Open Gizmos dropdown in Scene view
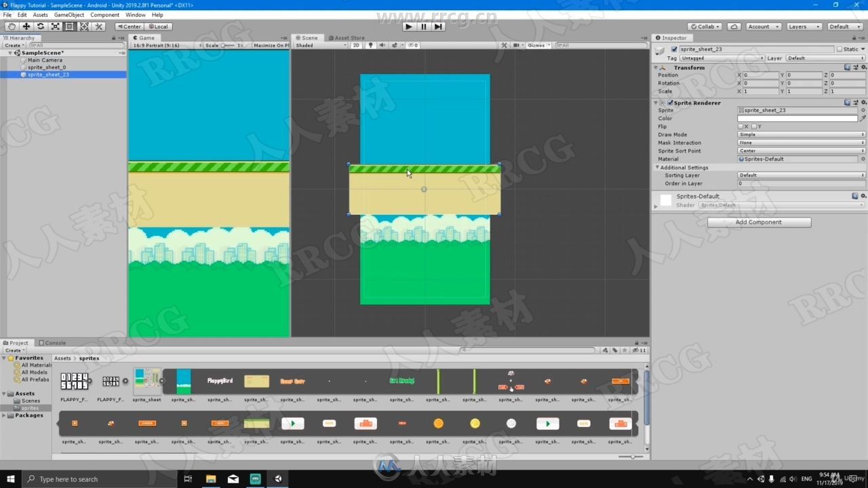The image size is (868, 488). [x=538, y=45]
